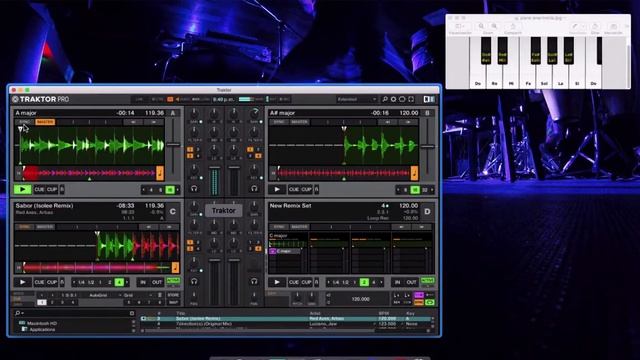Zoom in using piano image window toolbar
The width and height of the screenshot is (640, 360).
pos(494,27)
